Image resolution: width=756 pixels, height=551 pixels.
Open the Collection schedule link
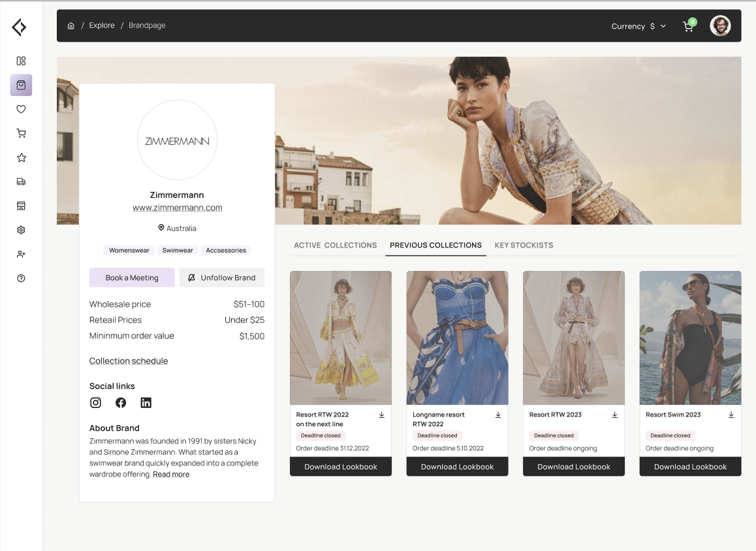point(128,360)
